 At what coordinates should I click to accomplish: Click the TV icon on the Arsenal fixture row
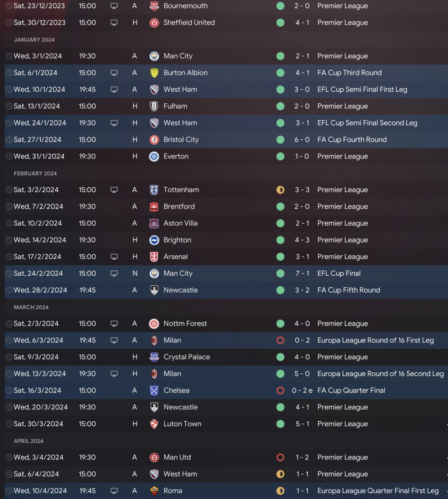(x=114, y=257)
